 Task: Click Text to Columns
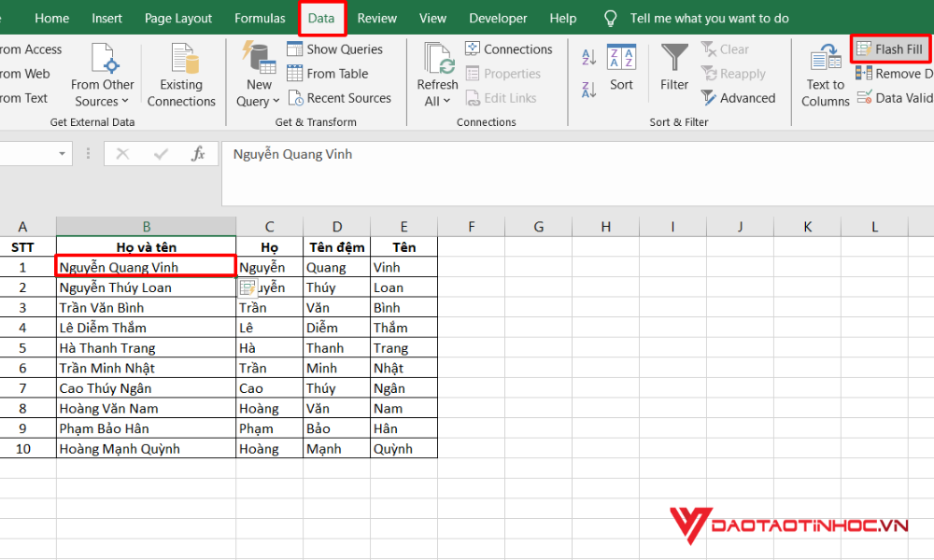pos(826,76)
